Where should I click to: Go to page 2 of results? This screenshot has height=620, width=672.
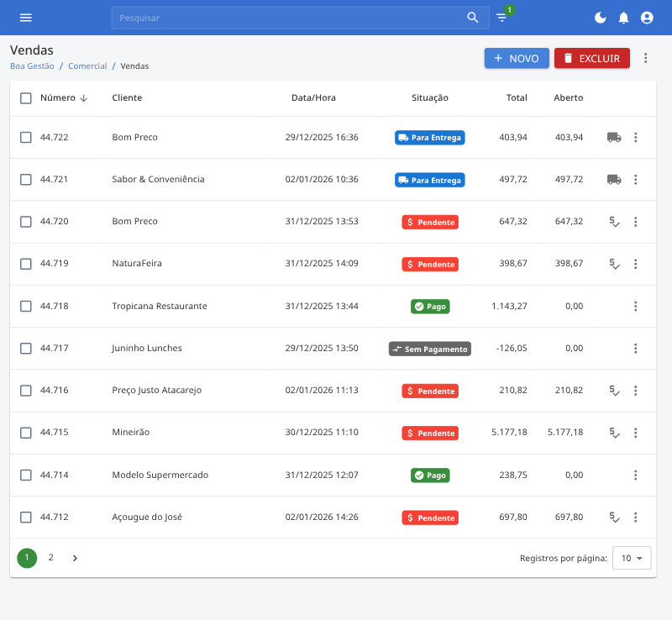[x=50, y=558]
